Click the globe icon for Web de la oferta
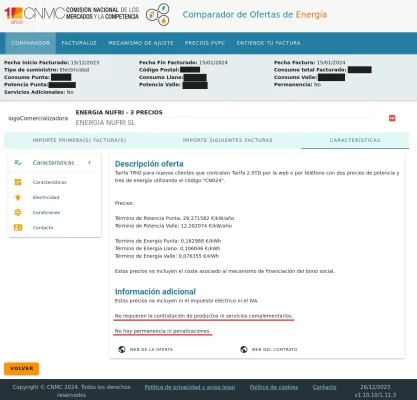 (122, 349)
